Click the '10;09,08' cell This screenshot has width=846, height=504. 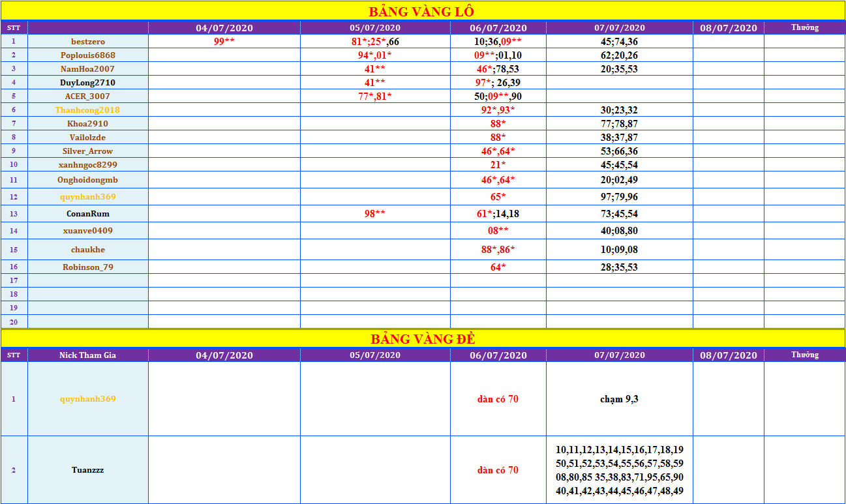click(x=620, y=250)
